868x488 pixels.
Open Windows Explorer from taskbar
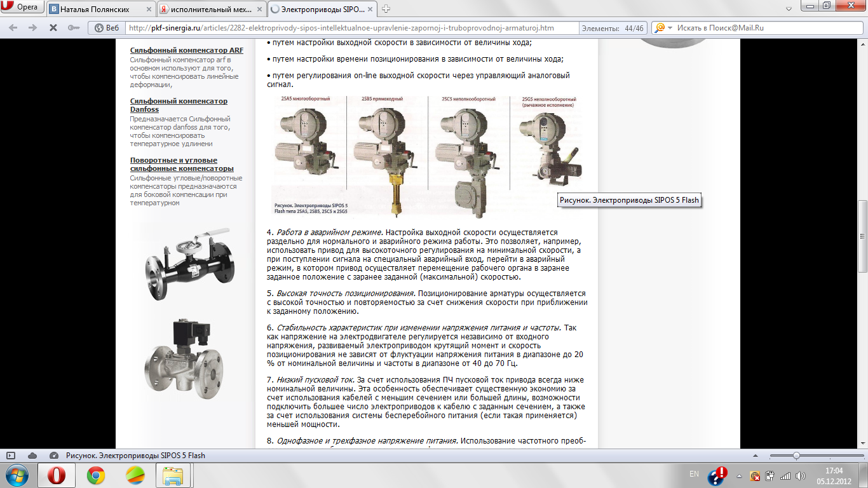[x=173, y=475]
